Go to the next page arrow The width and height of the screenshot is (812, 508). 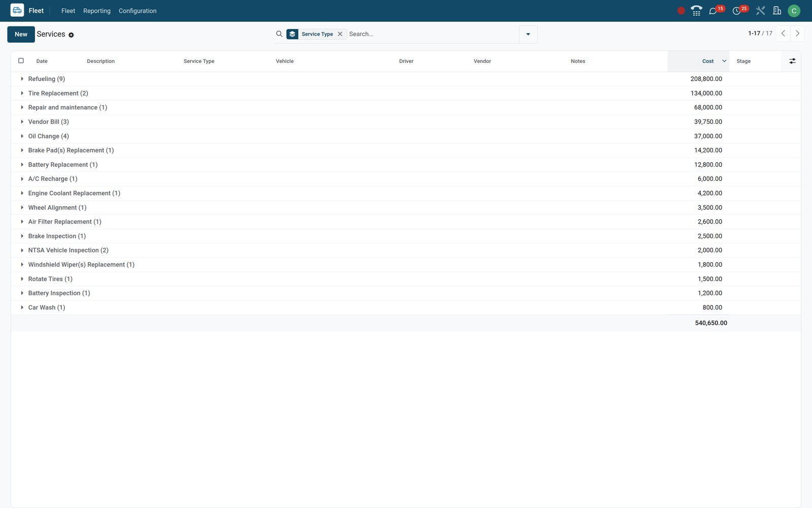797,34
